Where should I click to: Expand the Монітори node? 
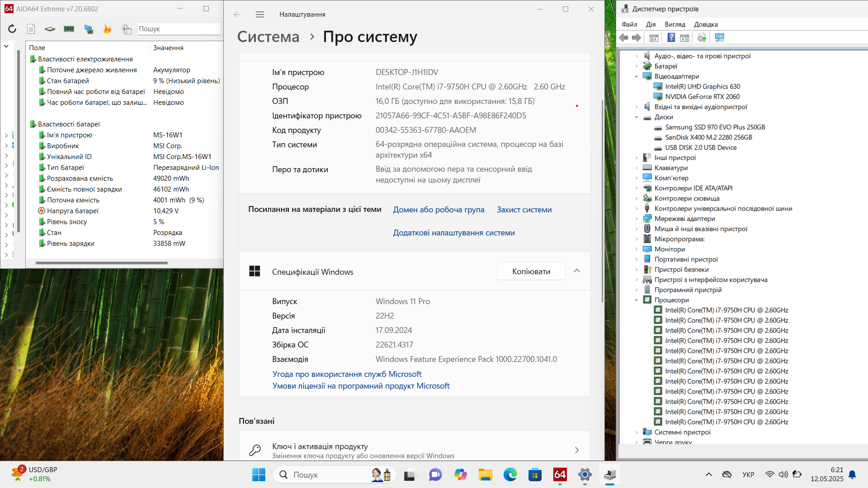pos(637,249)
